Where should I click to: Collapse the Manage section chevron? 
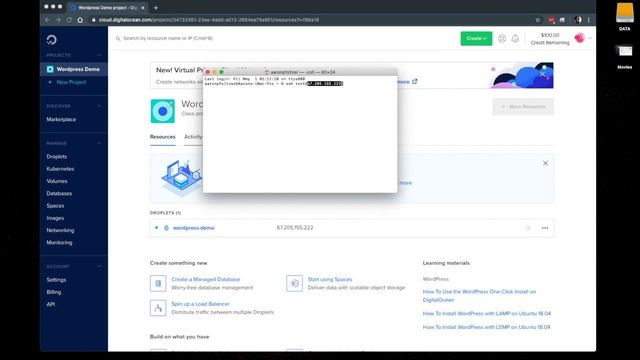coord(99,143)
